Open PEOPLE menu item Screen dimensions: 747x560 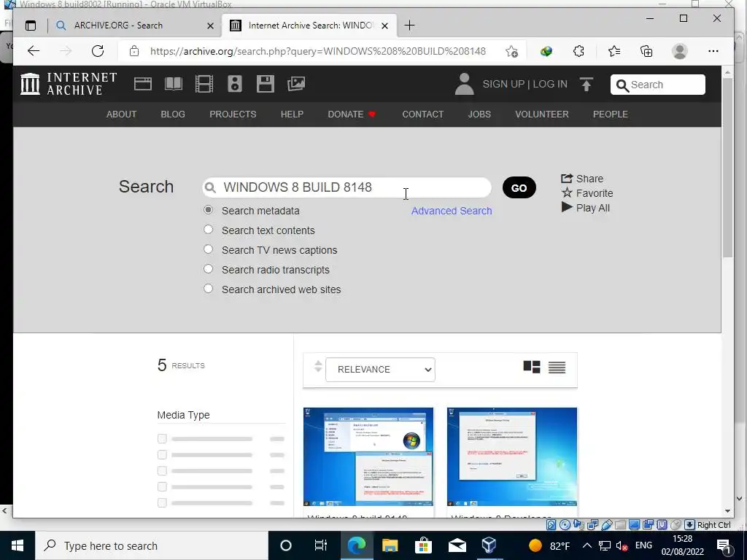pyautogui.click(x=611, y=114)
